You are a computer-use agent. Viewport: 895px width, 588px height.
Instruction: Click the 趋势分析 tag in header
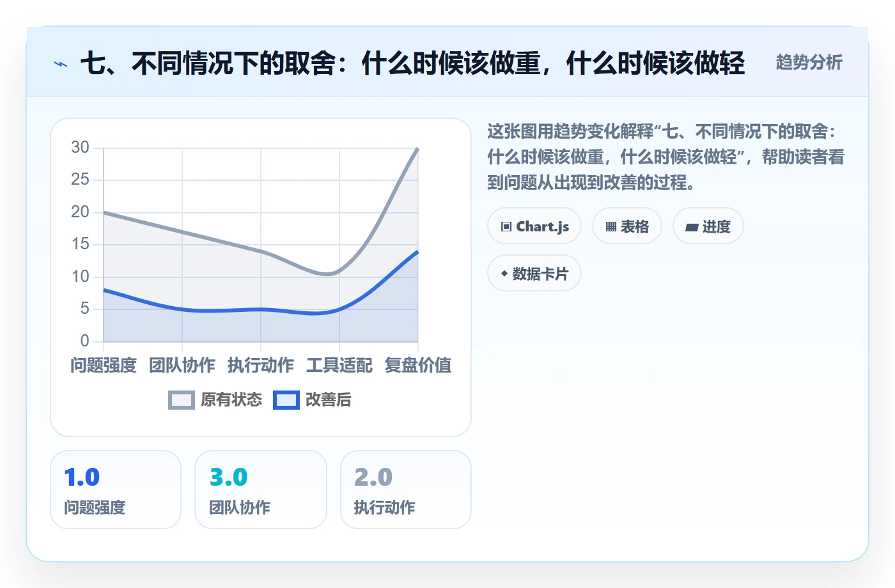[x=809, y=63]
